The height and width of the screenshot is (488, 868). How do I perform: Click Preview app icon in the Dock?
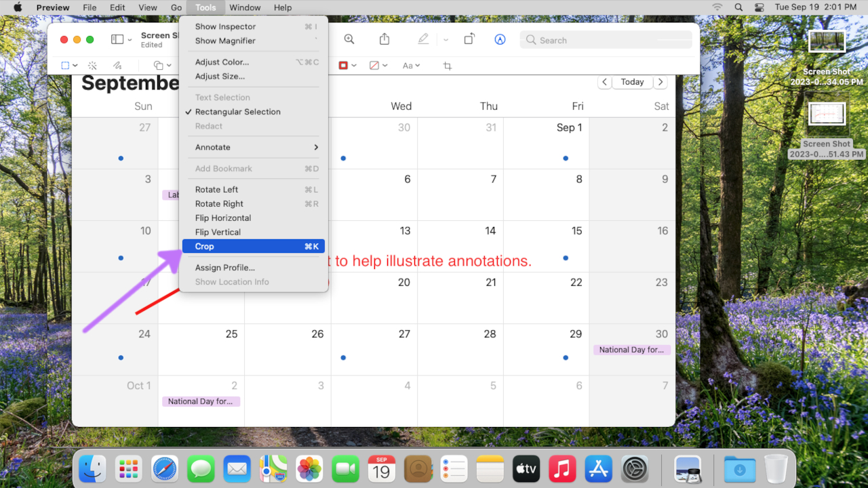[687, 468]
